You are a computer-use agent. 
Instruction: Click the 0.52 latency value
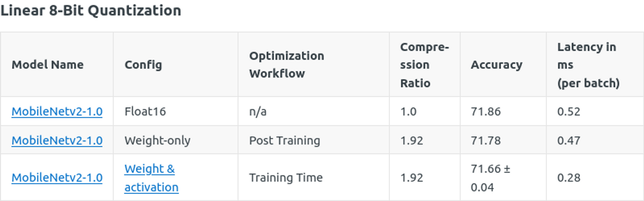pos(569,112)
